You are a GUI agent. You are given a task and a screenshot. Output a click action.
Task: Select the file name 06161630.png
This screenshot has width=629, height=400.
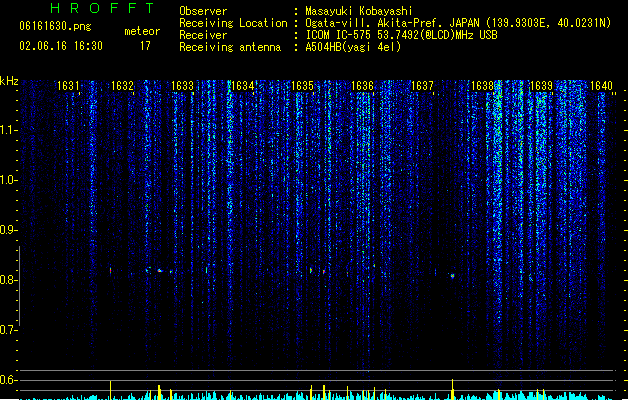[55, 26]
